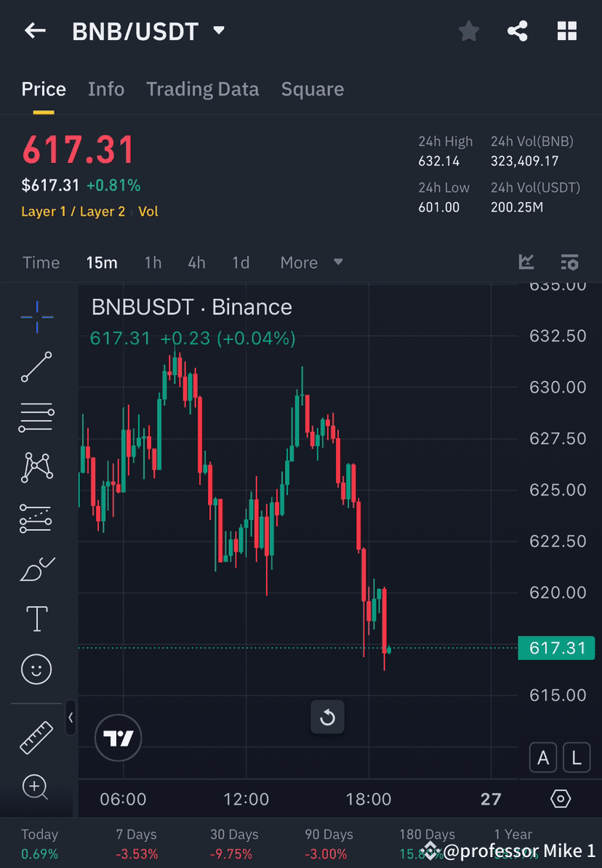The image size is (602, 868).
Task: Select the text annotation tool
Action: (x=36, y=619)
